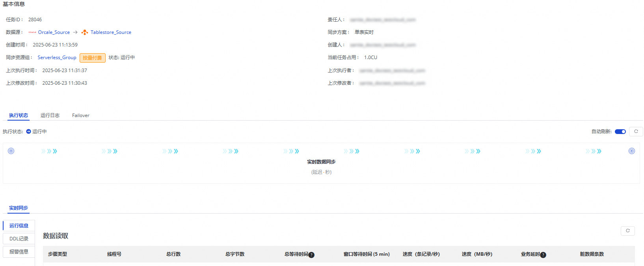Click the 速度（条记录/秒）column header
The height and width of the screenshot is (266, 644).
click(x=421, y=254)
